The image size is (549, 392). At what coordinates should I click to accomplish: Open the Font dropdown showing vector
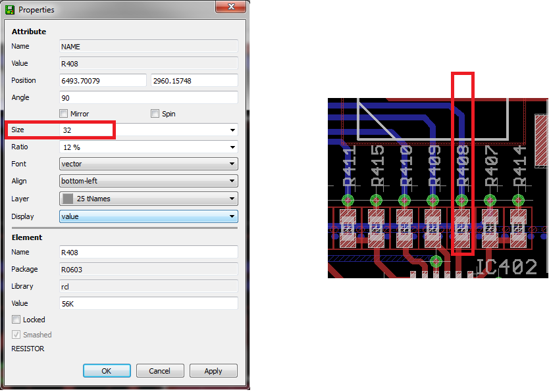click(232, 164)
